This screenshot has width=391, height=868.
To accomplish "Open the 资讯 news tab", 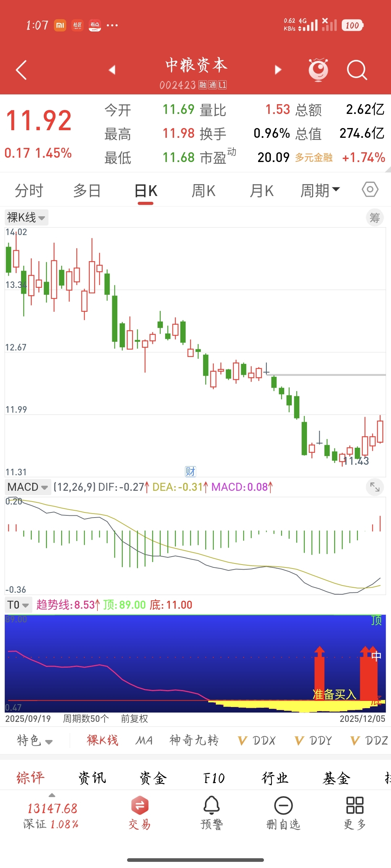I will [x=92, y=778].
